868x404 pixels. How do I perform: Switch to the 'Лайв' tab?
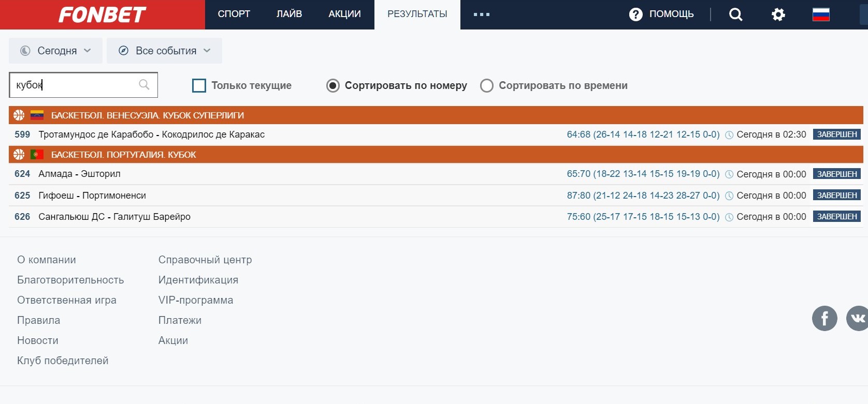(x=289, y=14)
